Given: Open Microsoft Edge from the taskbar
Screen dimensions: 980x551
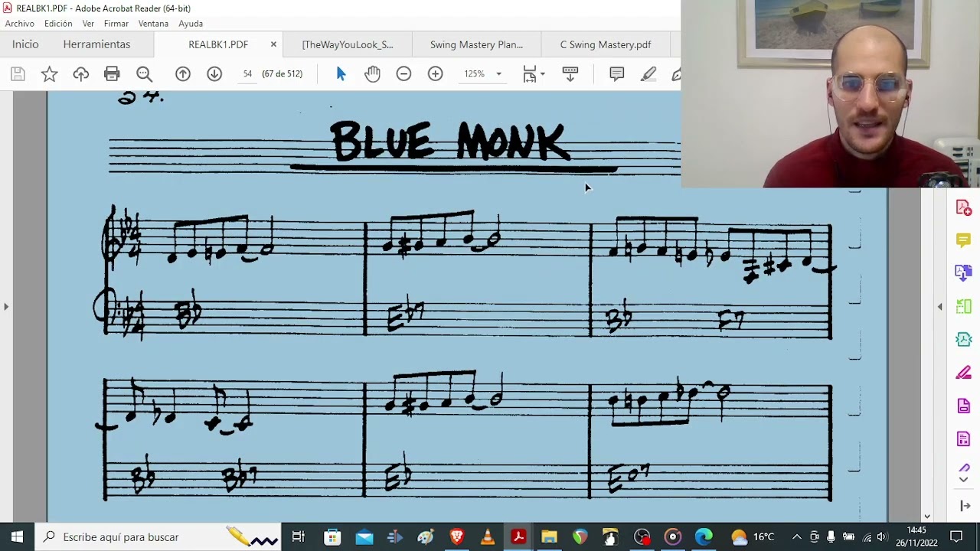Looking at the screenshot, I should click(703, 536).
